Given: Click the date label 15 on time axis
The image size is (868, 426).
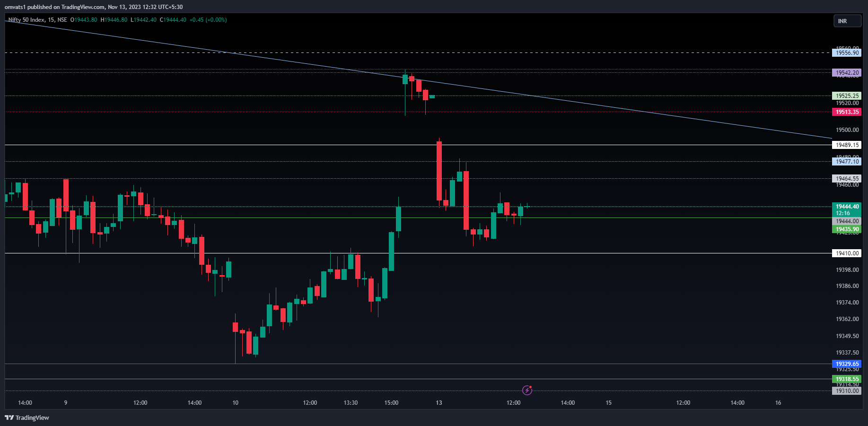Looking at the screenshot, I should 609,403.
